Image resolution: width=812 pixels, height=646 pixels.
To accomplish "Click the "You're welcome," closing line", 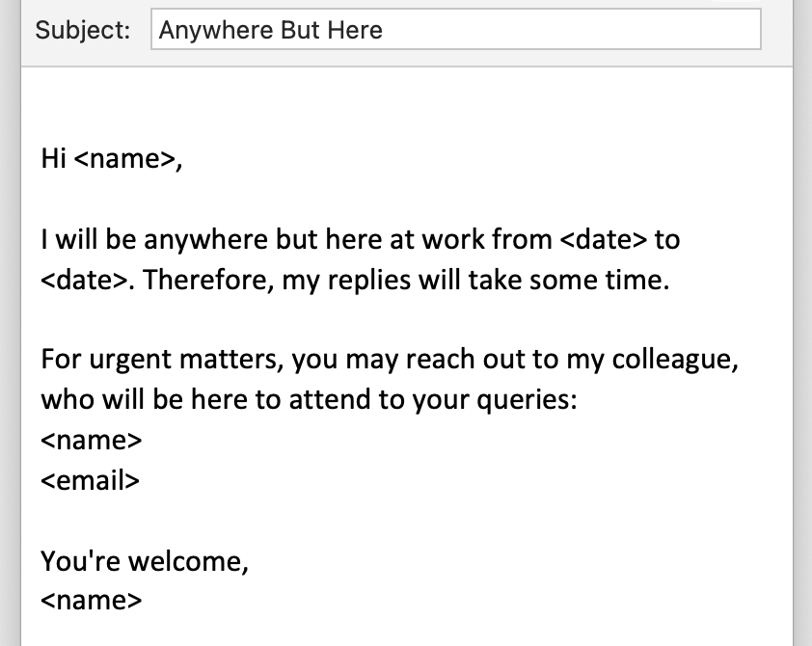I will pos(145,561).
